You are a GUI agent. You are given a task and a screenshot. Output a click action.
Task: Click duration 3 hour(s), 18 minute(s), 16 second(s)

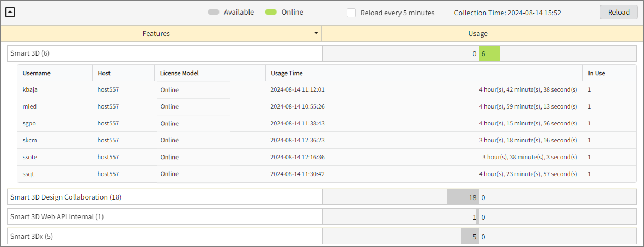pyautogui.click(x=528, y=140)
